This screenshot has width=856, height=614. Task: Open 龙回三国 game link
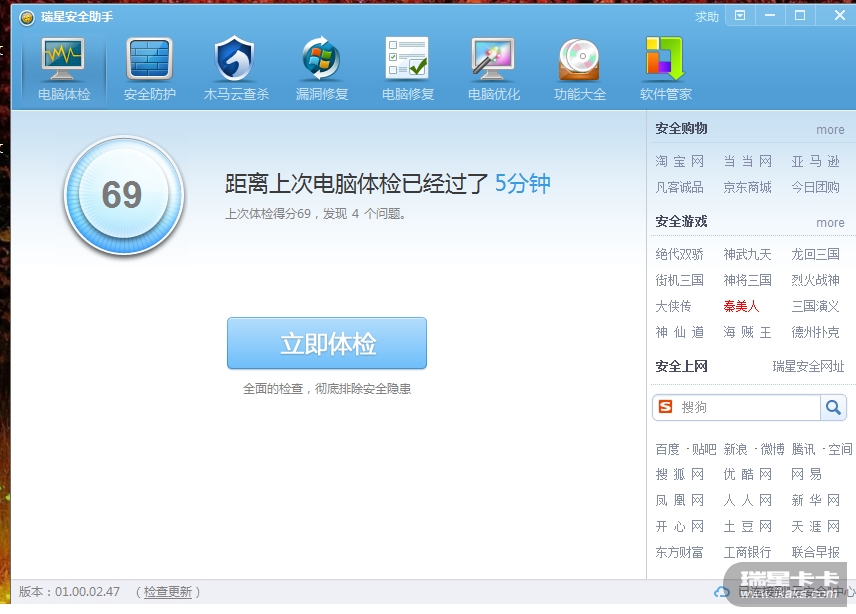pyautogui.click(x=816, y=254)
